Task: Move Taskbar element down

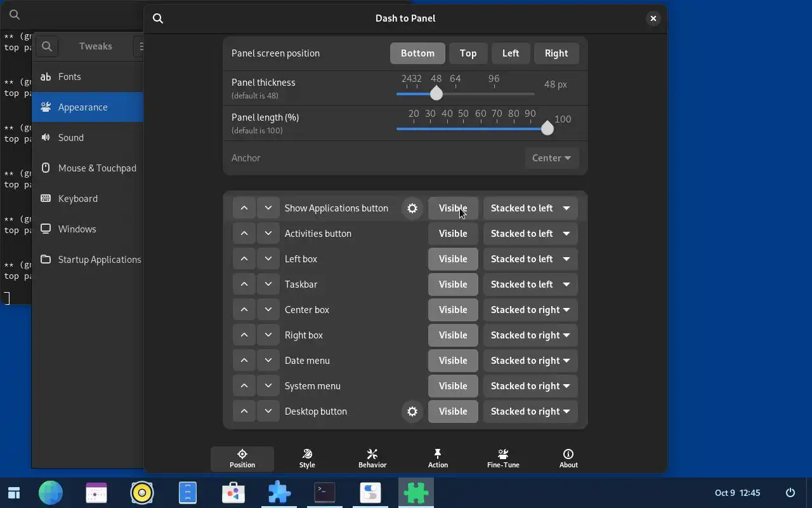Action: click(268, 284)
